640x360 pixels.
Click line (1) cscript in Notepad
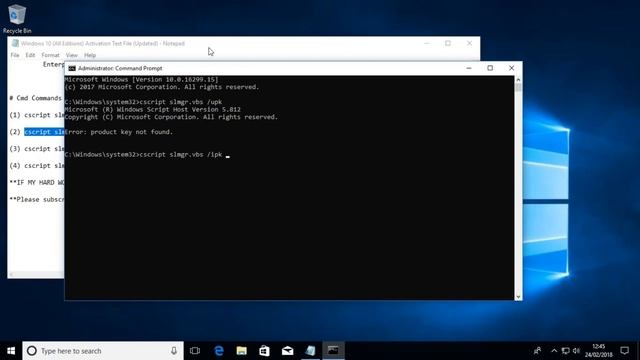coord(37,115)
